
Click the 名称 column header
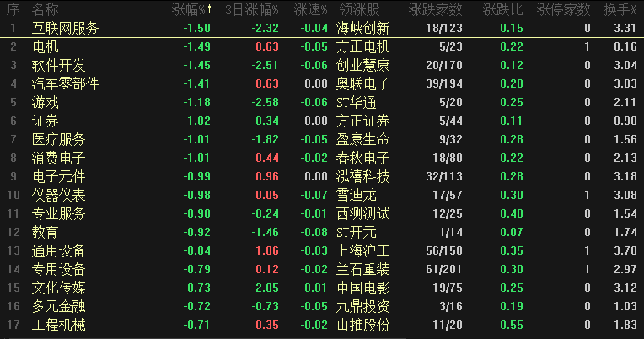46,9
